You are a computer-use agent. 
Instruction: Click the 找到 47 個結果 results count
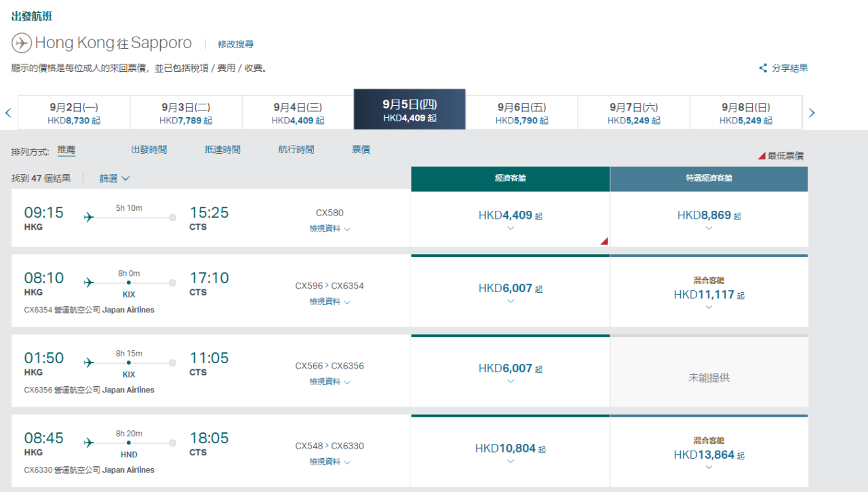pos(41,178)
